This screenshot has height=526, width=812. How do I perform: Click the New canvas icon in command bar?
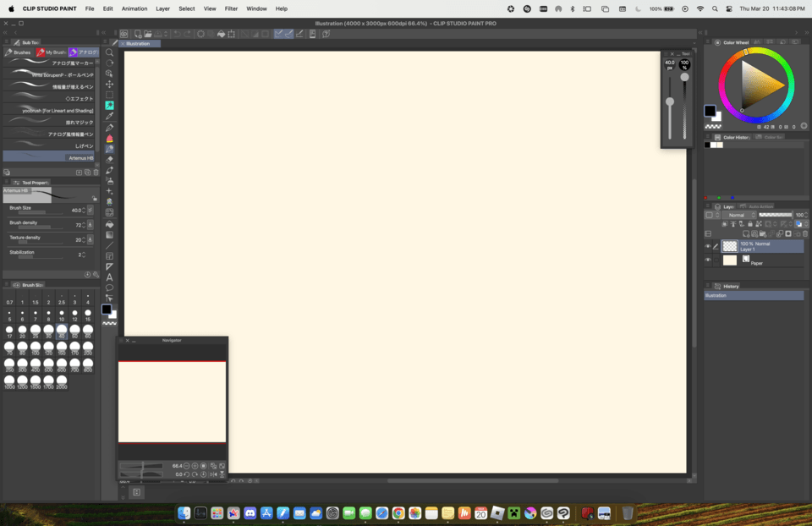pos(138,34)
